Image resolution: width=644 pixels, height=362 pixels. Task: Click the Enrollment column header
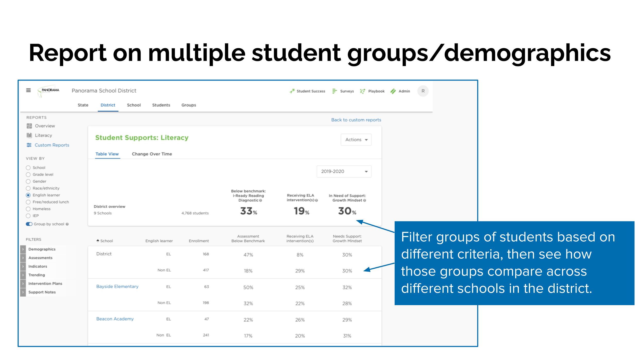[x=199, y=241]
